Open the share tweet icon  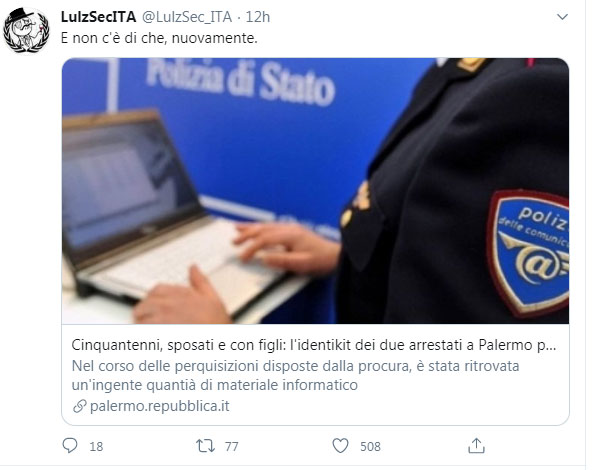click(476, 446)
